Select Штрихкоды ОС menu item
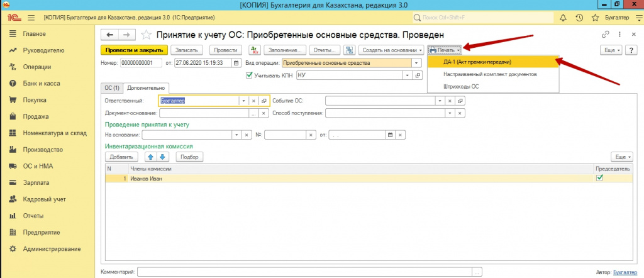 point(493,87)
